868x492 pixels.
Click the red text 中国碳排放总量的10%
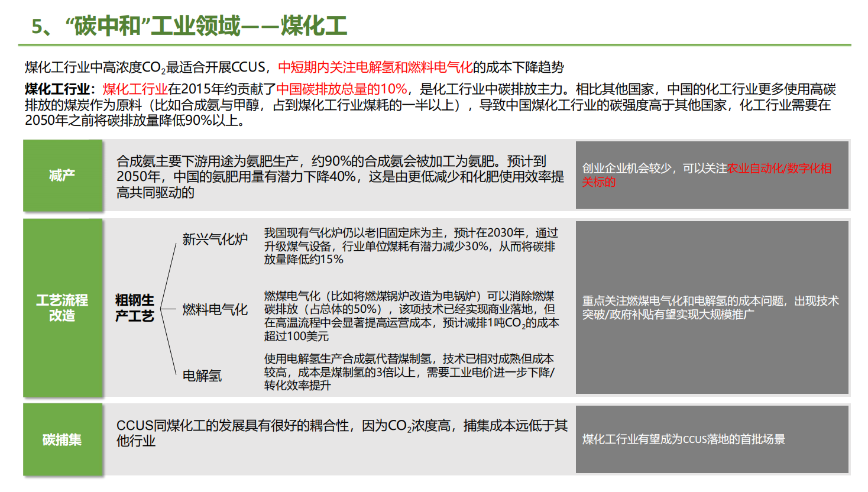[x=342, y=89]
